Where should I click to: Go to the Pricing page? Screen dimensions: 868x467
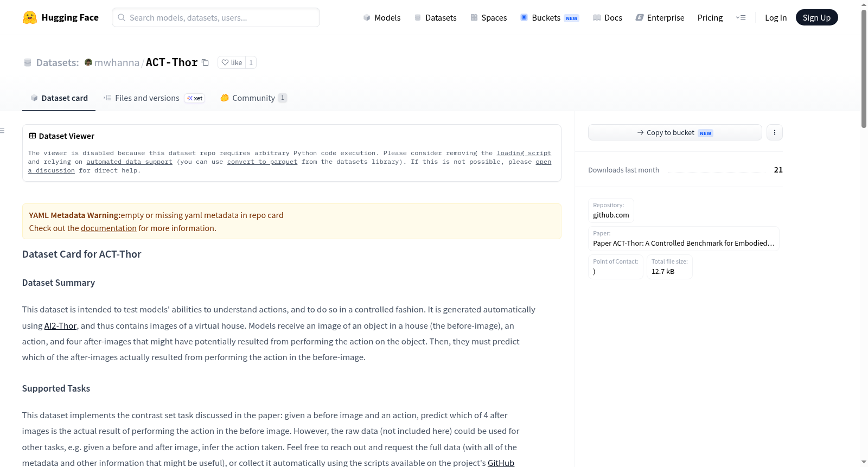pyautogui.click(x=710, y=17)
